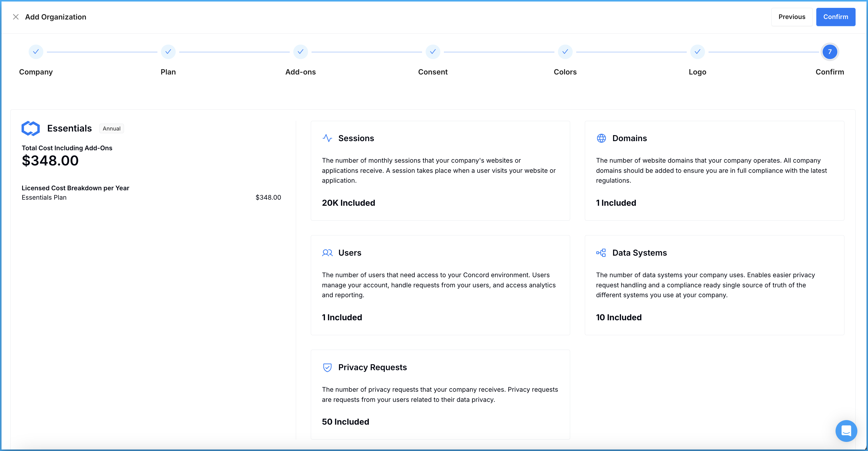Image resolution: width=868 pixels, height=451 pixels.
Task: Click '10 Included' in Data Systems card
Action: 619,318
